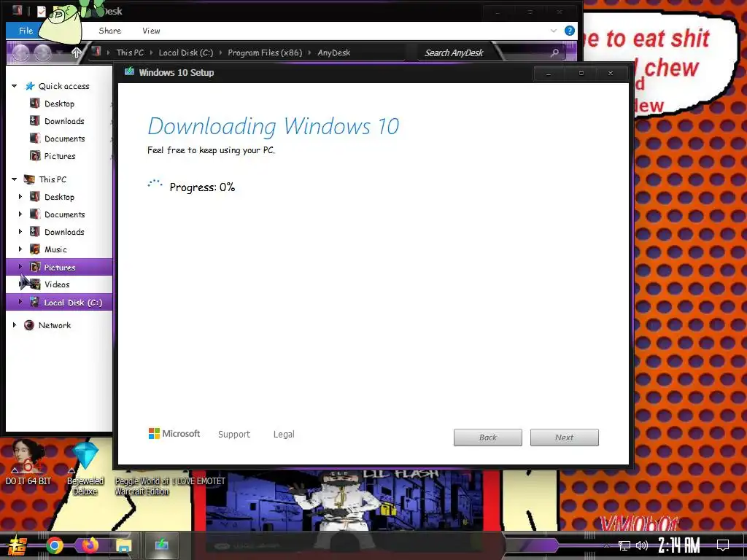This screenshot has width=747, height=560.
Task: Open the Legal link in Windows 10 Setup
Action: [284, 435]
